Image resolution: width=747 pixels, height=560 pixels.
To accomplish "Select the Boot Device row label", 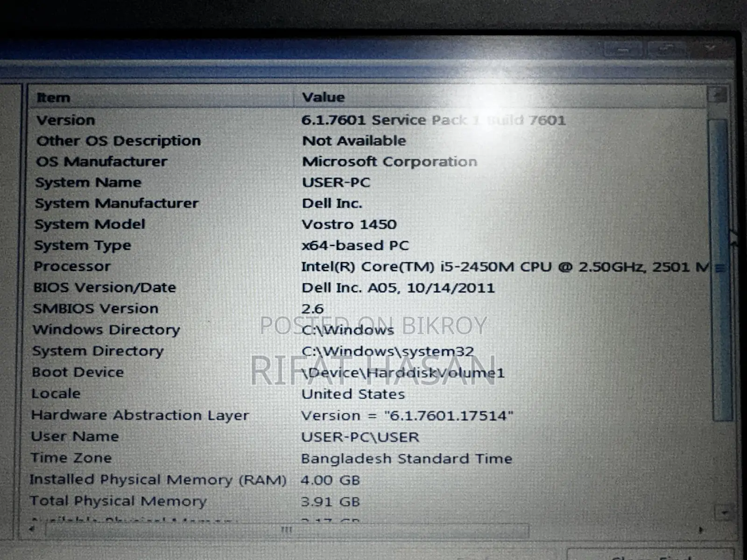I will [78, 372].
